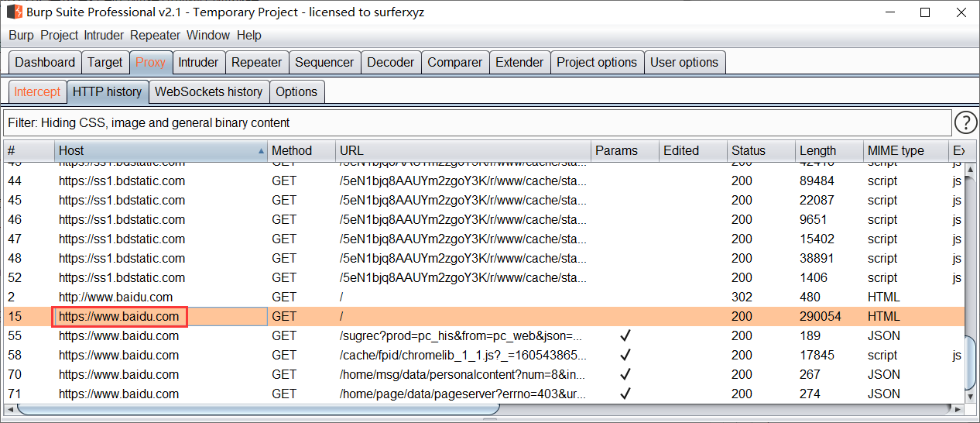980x423 pixels.
Task: Open the Extender tab
Action: 520,63
